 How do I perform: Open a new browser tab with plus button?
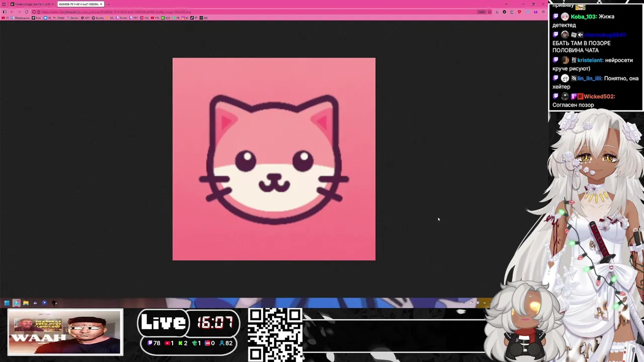tap(109, 4)
